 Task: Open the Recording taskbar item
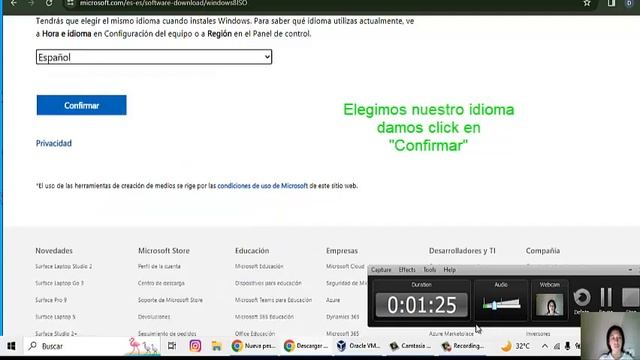[463, 346]
